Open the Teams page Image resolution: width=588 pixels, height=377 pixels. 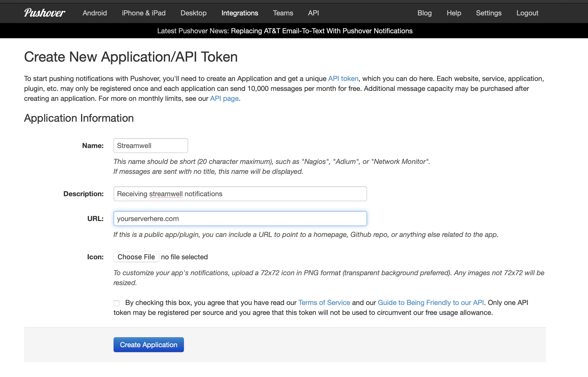tap(283, 13)
